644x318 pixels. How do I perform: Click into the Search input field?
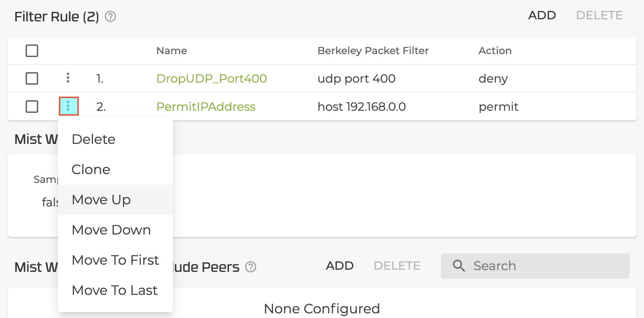[x=546, y=266]
